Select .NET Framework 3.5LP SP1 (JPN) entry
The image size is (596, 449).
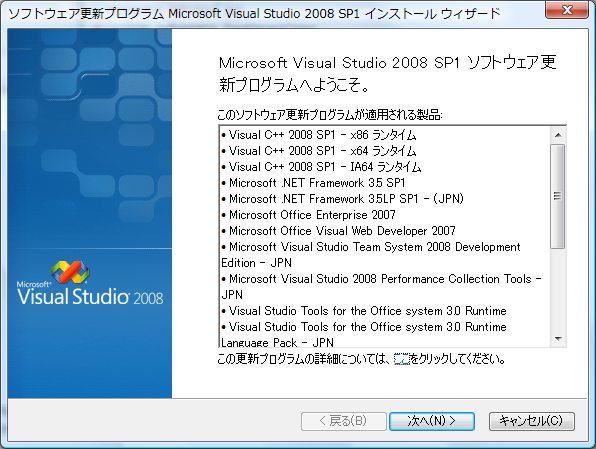[x=342, y=199]
